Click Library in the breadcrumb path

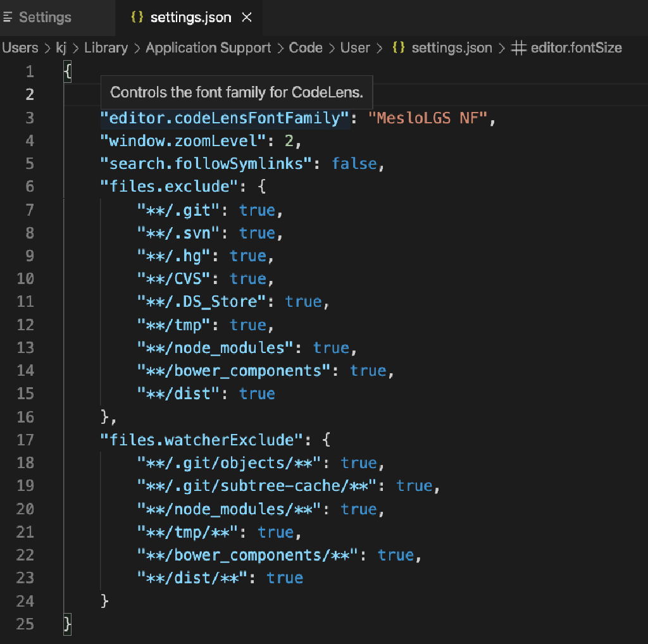(x=106, y=47)
